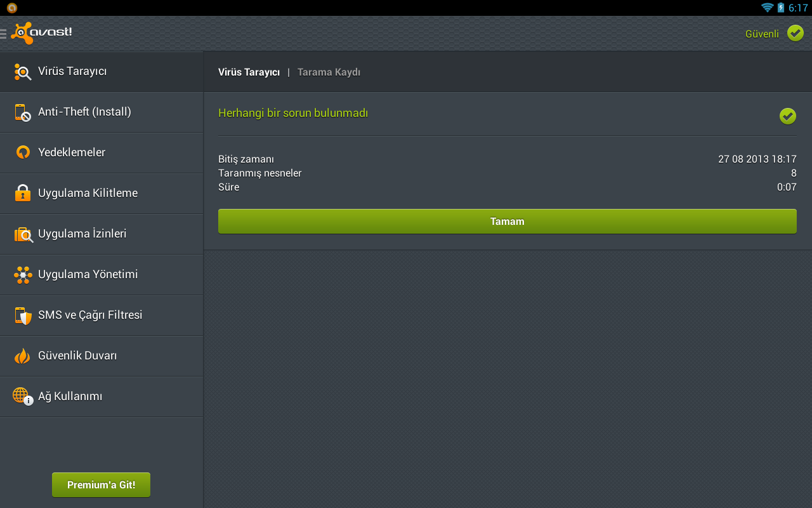Open the avast! logo menu

pyautogui.click(x=37, y=33)
